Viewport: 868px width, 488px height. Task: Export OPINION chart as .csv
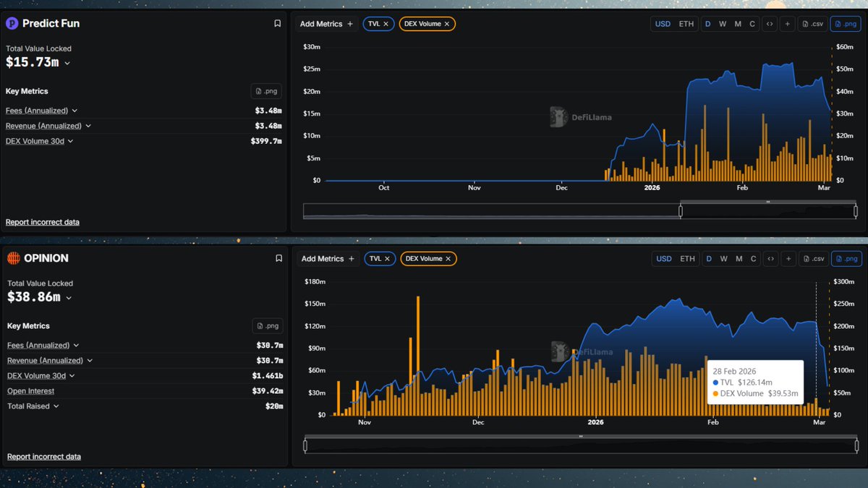point(814,258)
